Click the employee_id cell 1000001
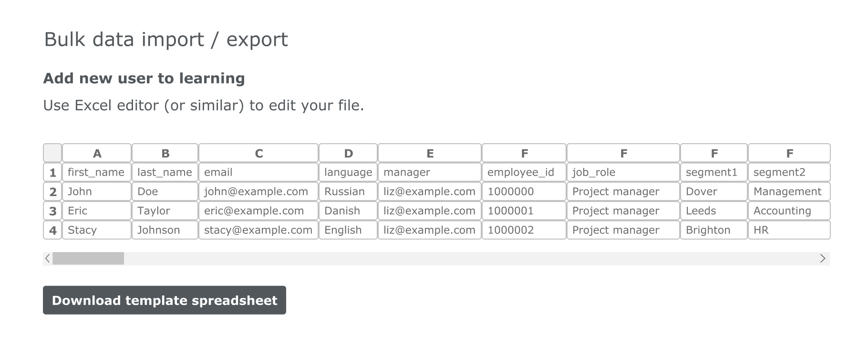Image resolution: width=868 pixels, height=337 pixels. (524, 211)
